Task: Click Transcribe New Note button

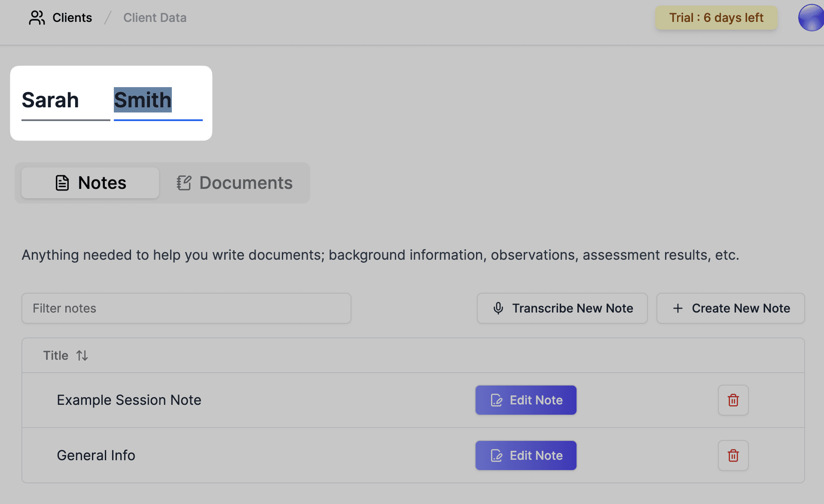Action: (x=562, y=308)
